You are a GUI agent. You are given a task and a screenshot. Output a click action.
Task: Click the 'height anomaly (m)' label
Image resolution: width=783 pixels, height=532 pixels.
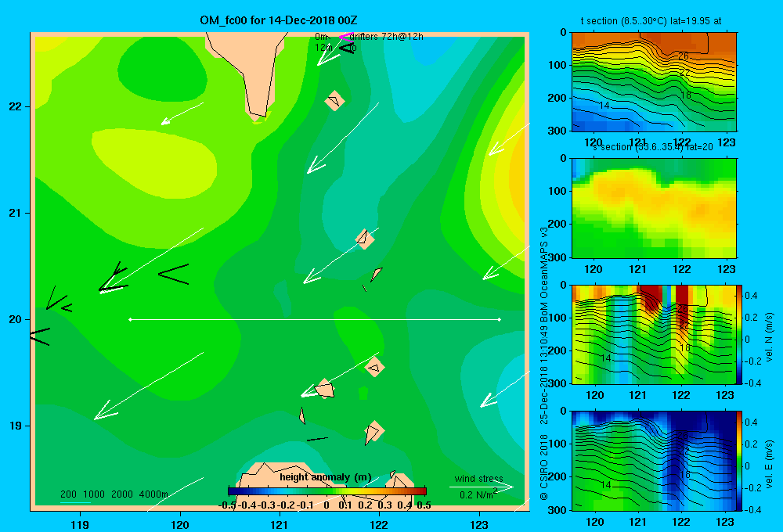[326, 477]
